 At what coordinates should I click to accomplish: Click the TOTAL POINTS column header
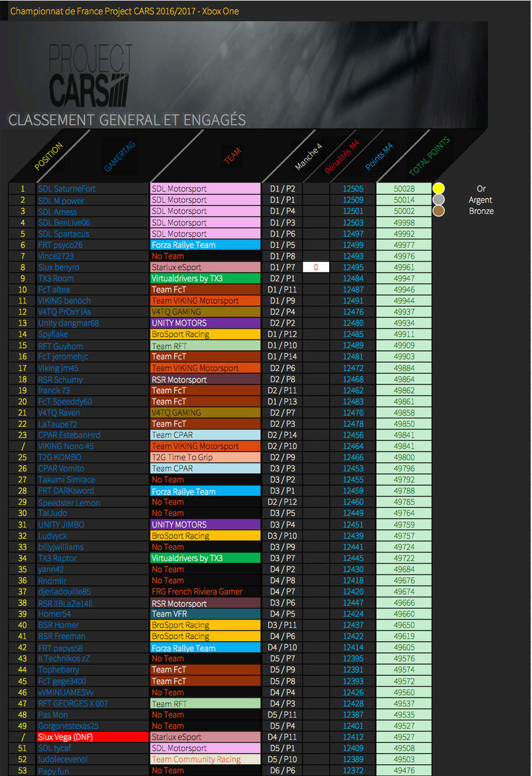(429, 156)
